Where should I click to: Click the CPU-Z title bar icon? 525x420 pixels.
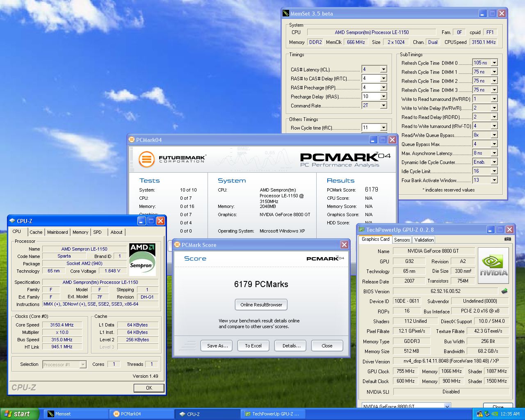tap(12, 221)
